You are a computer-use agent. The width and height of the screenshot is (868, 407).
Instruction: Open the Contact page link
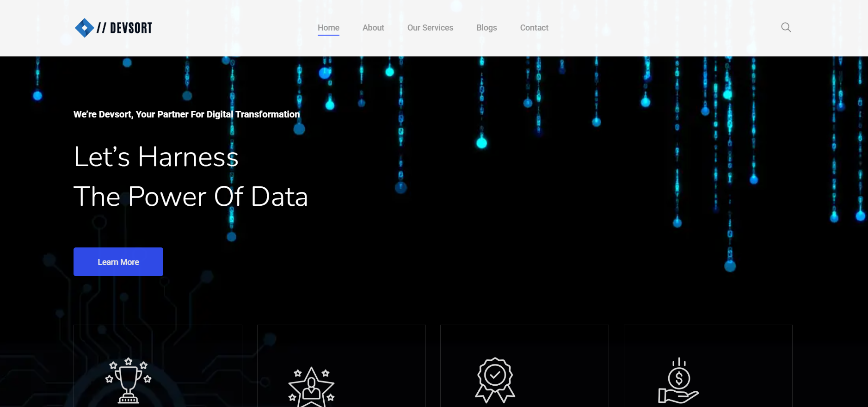[534, 28]
